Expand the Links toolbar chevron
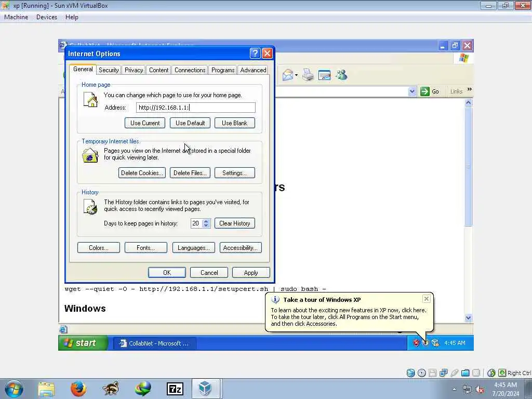 [x=470, y=89]
